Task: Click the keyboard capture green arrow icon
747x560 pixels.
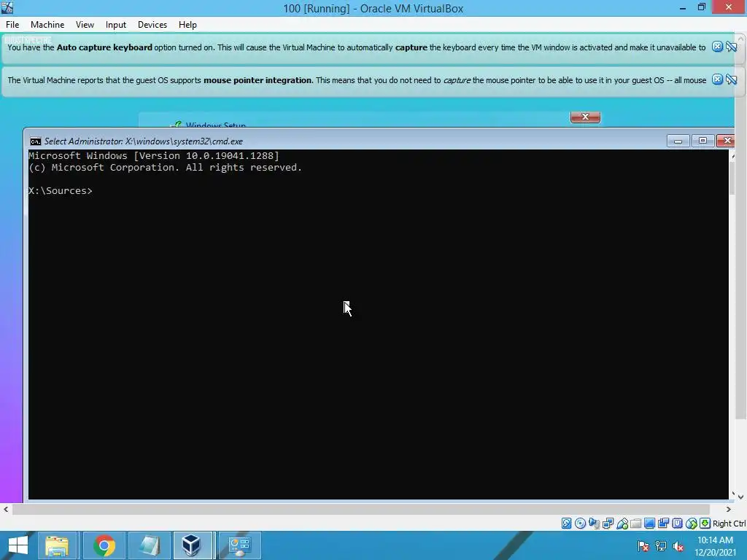Action: 705,524
